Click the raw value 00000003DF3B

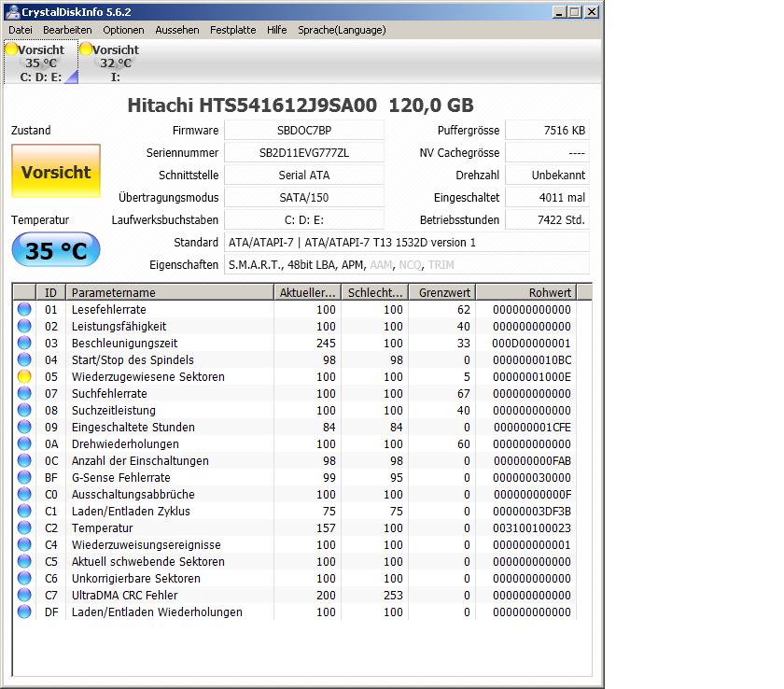click(531, 511)
